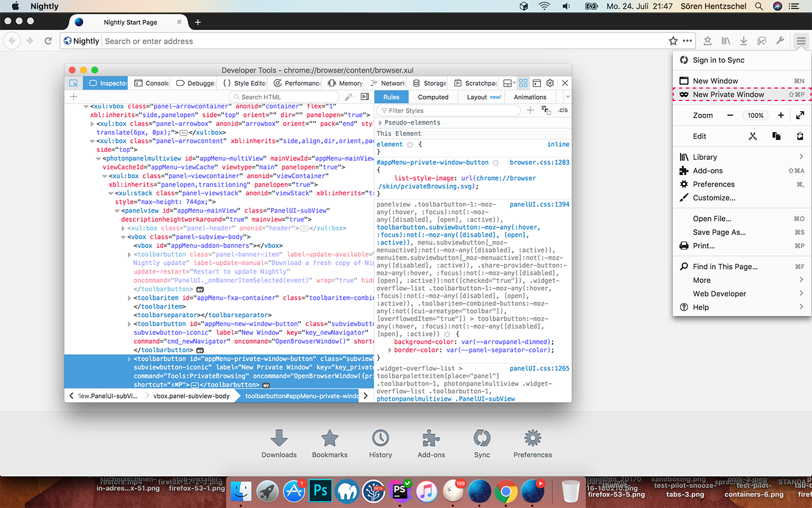This screenshot has width=812, height=508.
Task: Expand the border-color property triangle
Action: pos(390,350)
